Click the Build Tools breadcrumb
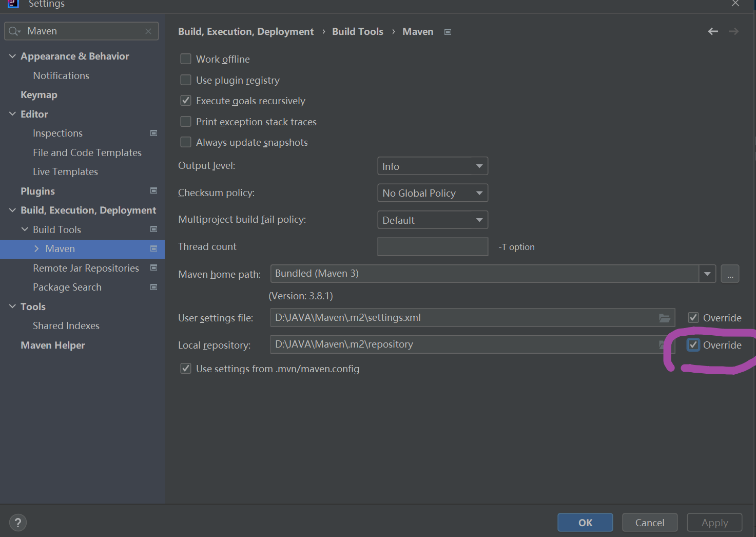This screenshot has height=537, width=756. coord(358,32)
